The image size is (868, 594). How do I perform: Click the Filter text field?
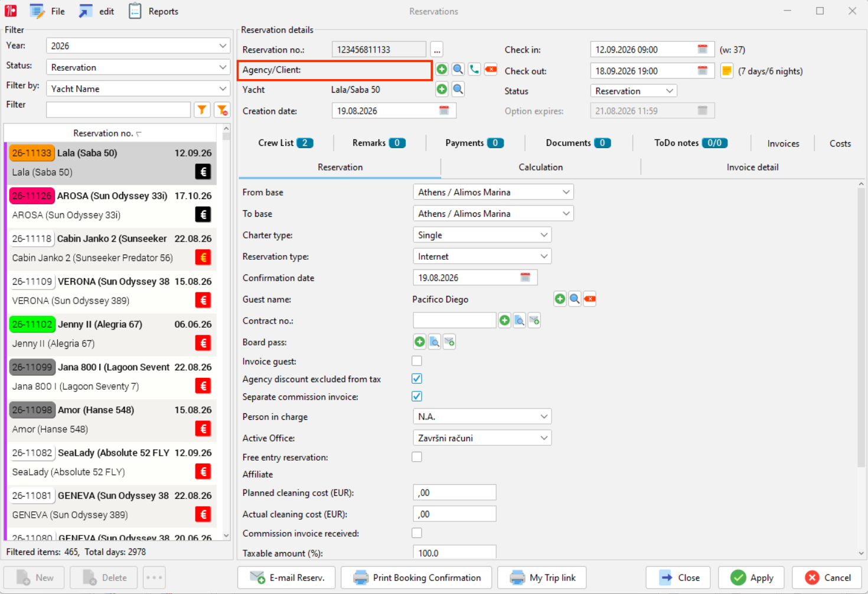pos(118,110)
